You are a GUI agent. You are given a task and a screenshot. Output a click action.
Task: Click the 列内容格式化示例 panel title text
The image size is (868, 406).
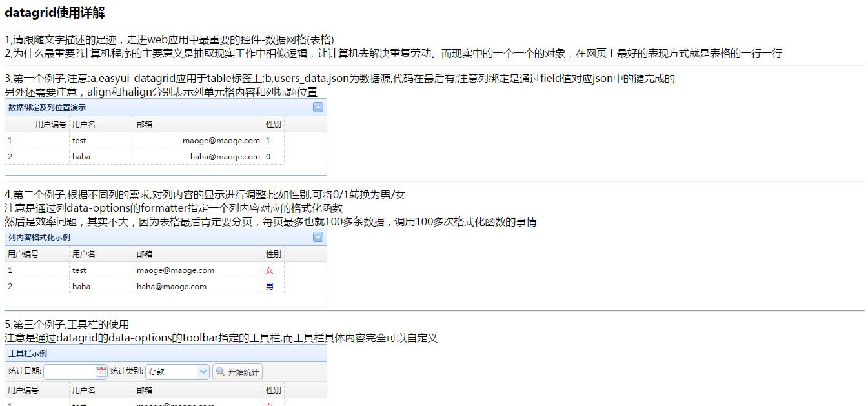[39, 237]
